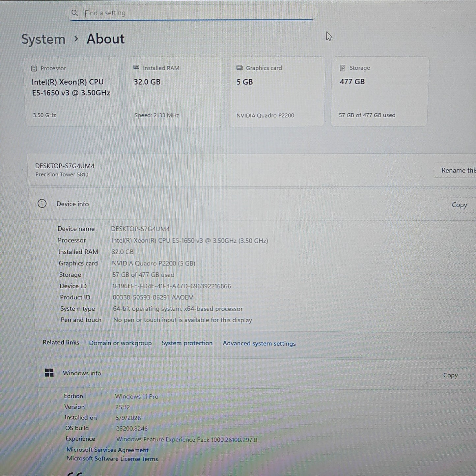Click the 3.50 GHz processor card text
Viewport: 476px width, 476px height.
point(44,115)
